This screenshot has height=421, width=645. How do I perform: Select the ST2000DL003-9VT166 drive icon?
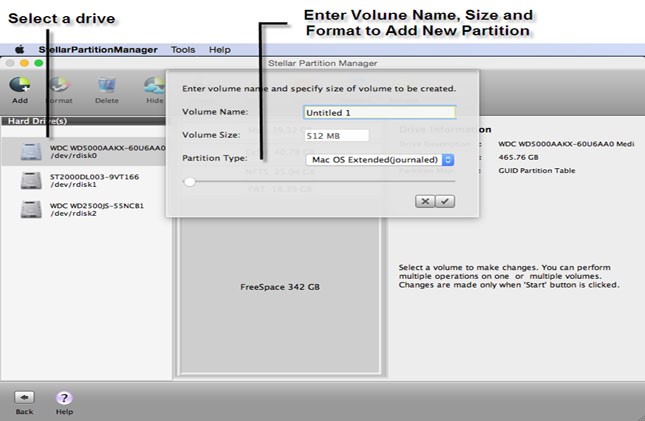[31, 180]
